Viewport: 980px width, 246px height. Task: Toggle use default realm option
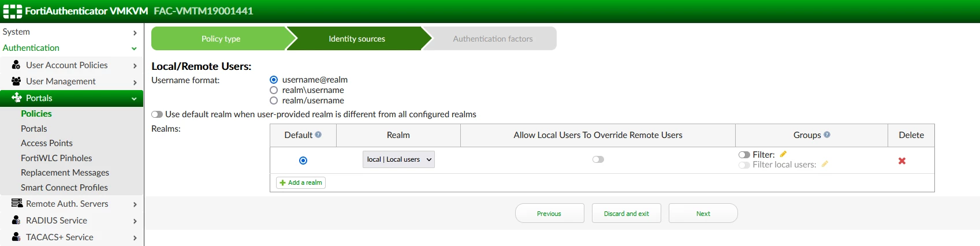157,114
